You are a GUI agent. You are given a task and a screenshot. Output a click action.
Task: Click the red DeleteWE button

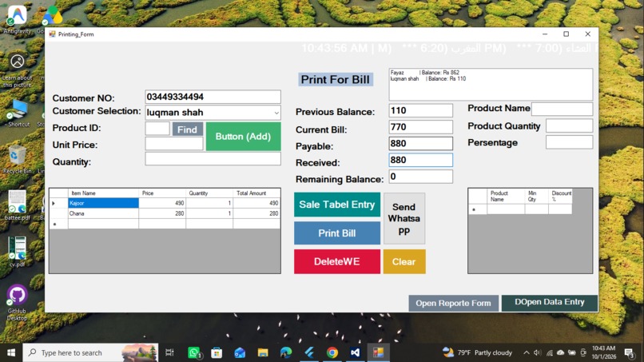tap(337, 261)
